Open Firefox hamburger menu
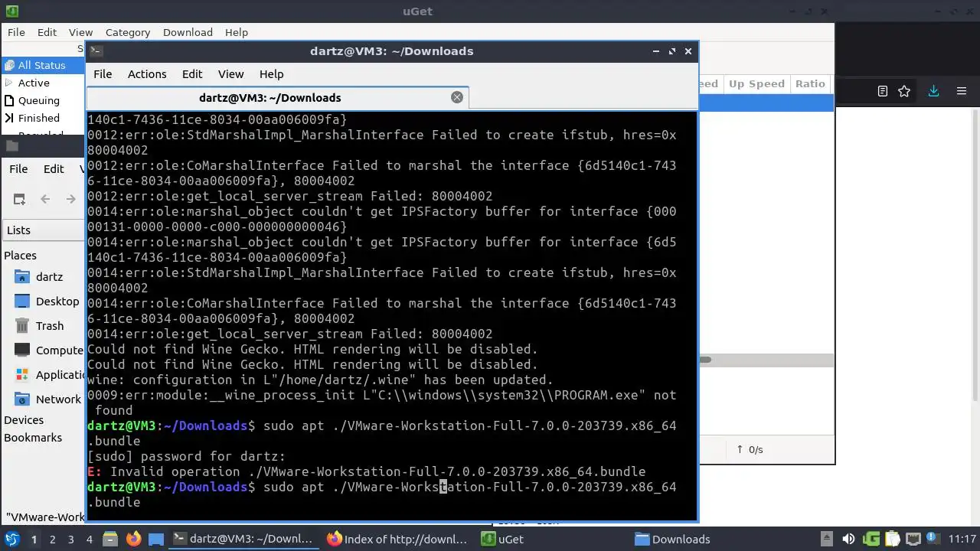 coord(962,91)
